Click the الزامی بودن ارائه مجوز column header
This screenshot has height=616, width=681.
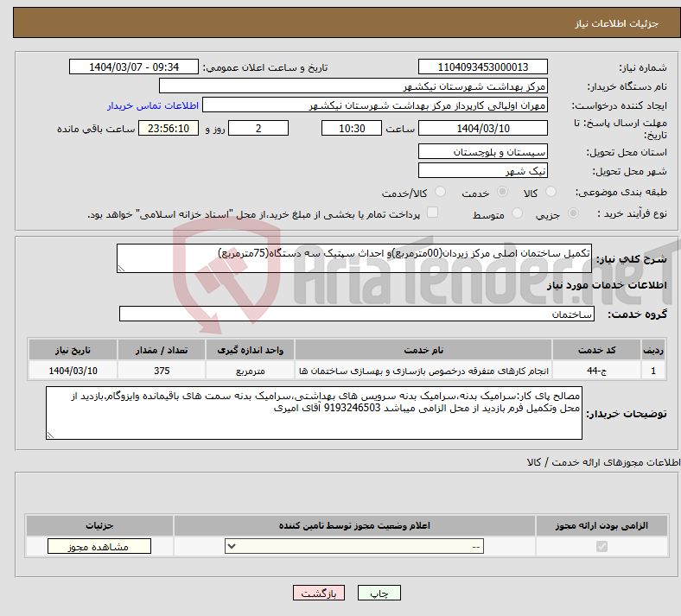tap(601, 525)
